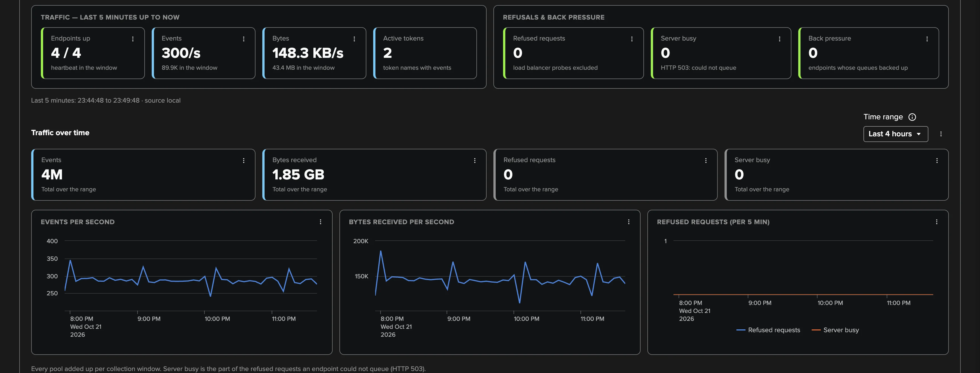Toggle Server busy legend series
The height and width of the screenshot is (373, 980).
point(835,330)
